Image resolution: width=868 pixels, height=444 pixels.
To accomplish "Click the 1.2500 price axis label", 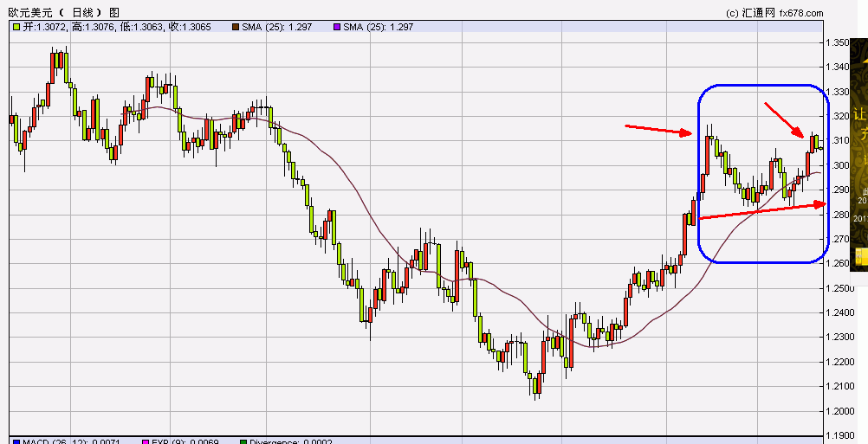I will 839,288.
